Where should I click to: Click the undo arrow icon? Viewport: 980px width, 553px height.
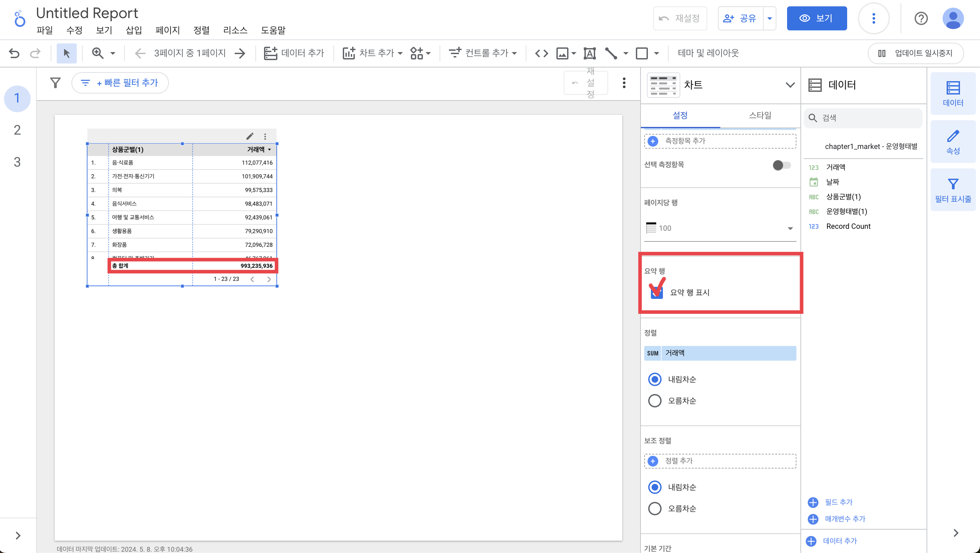14,53
